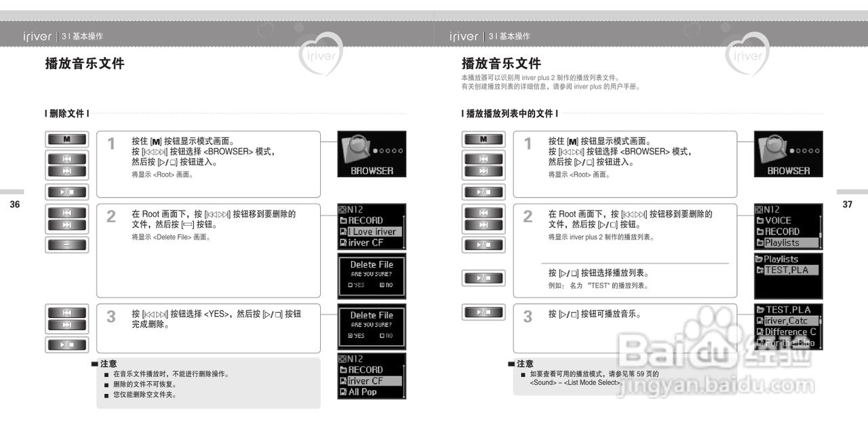Click the iriver header wordmark on page 36

(37, 36)
